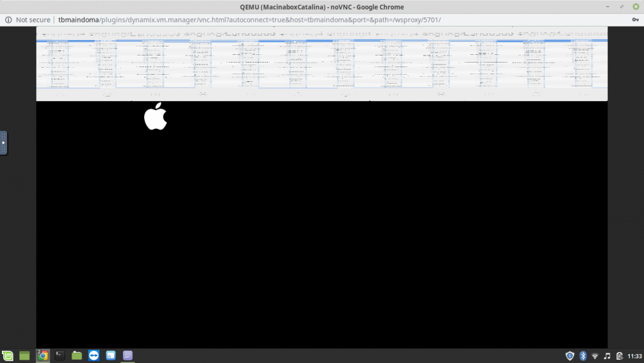Open the Files folder from the taskbar
This screenshot has width=644, height=363.
coord(77,356)
